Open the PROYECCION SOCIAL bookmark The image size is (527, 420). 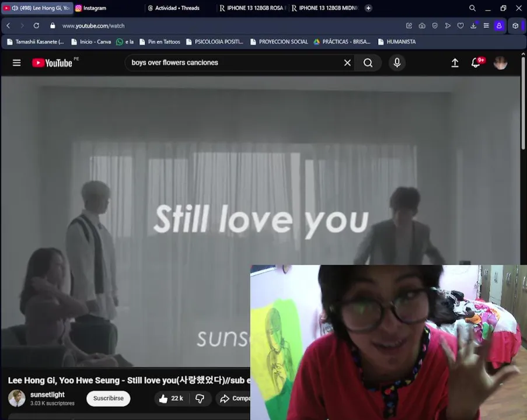coord(279,41)
